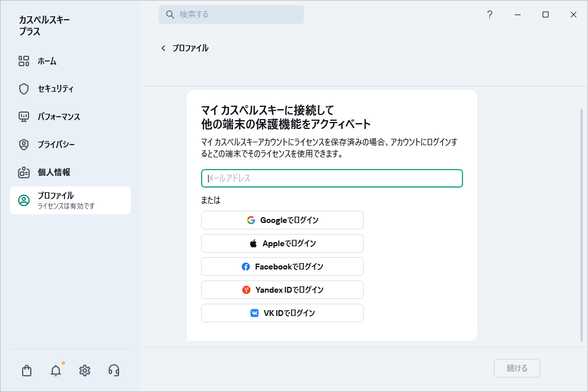
Task: Open the ホーム section in sidebar
Action: tap(46, 61)
